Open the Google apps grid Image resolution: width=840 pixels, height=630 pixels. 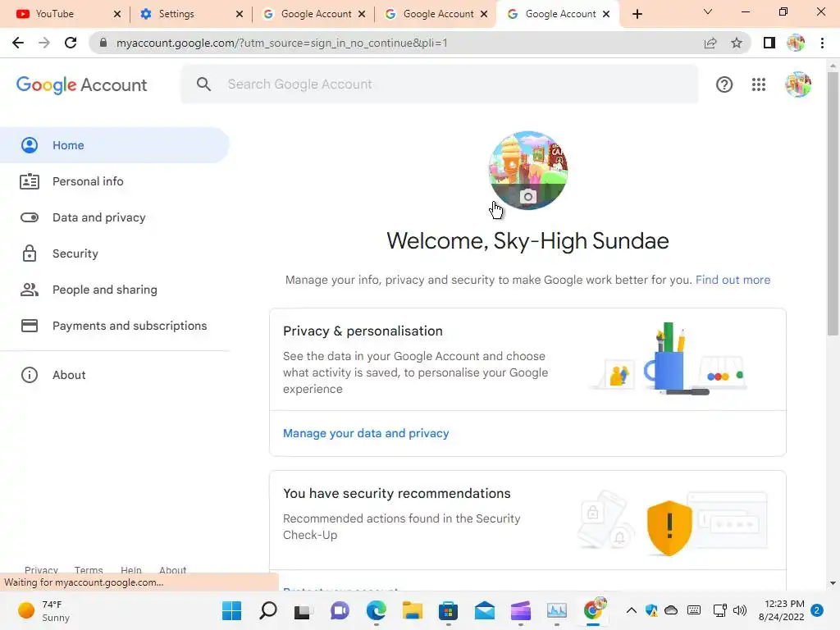coord(759,84)
